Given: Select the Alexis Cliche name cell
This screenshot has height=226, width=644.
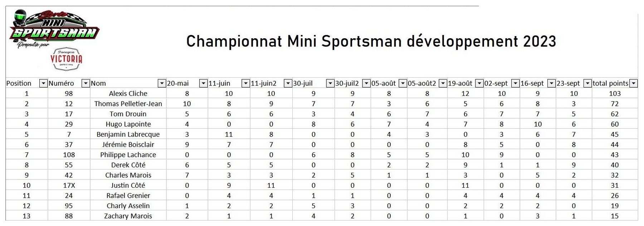Looking at the screenshot, I should (x=128, y=93).
